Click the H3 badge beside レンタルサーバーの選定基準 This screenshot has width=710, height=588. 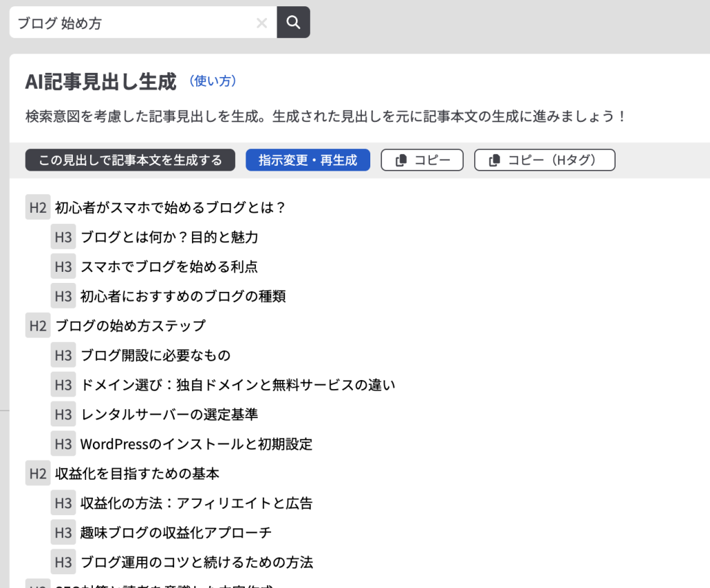(63, 415)
